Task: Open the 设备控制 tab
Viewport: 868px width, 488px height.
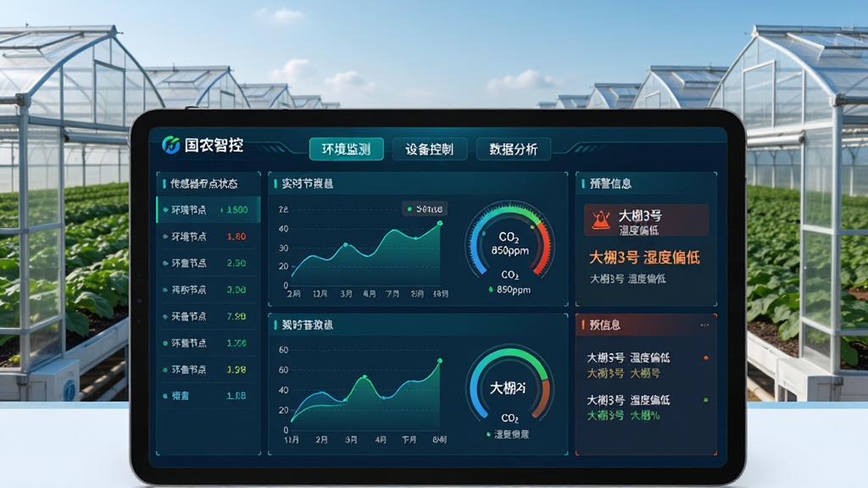Action: (430, 149)
